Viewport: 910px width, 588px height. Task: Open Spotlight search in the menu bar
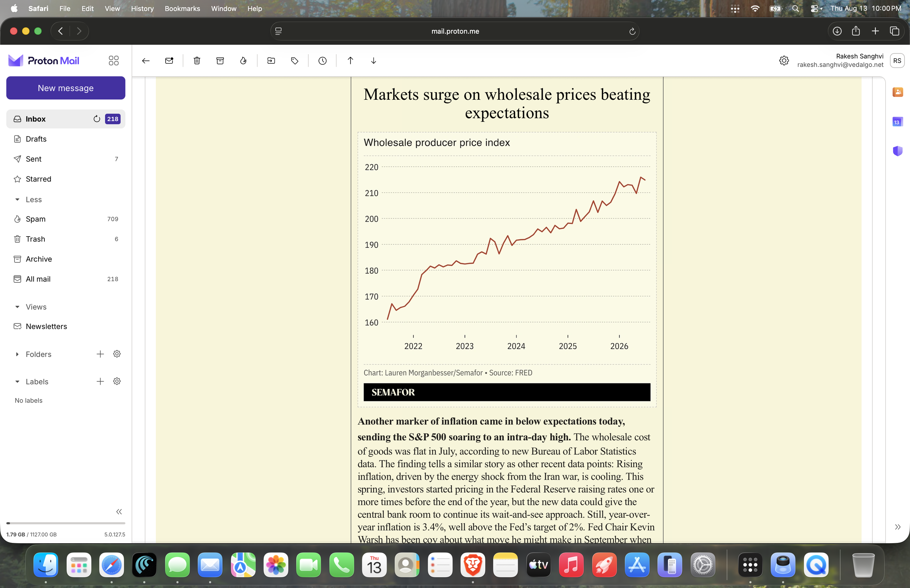click(x=795, y=8)
